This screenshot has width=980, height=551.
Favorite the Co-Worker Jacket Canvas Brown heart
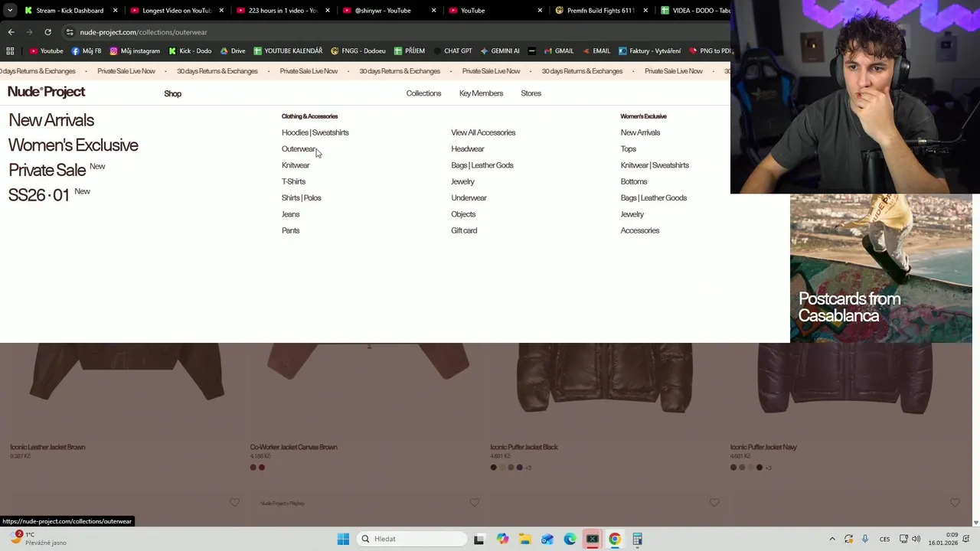[475, 503]
